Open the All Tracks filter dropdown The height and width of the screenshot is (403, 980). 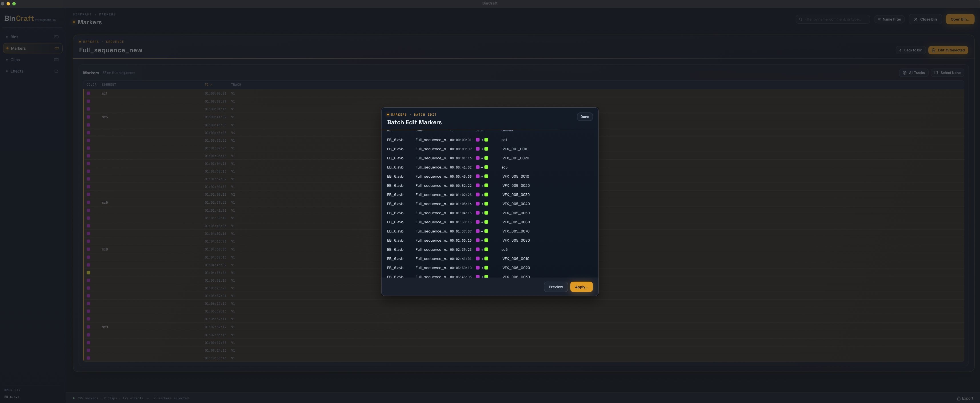point(913,73)
